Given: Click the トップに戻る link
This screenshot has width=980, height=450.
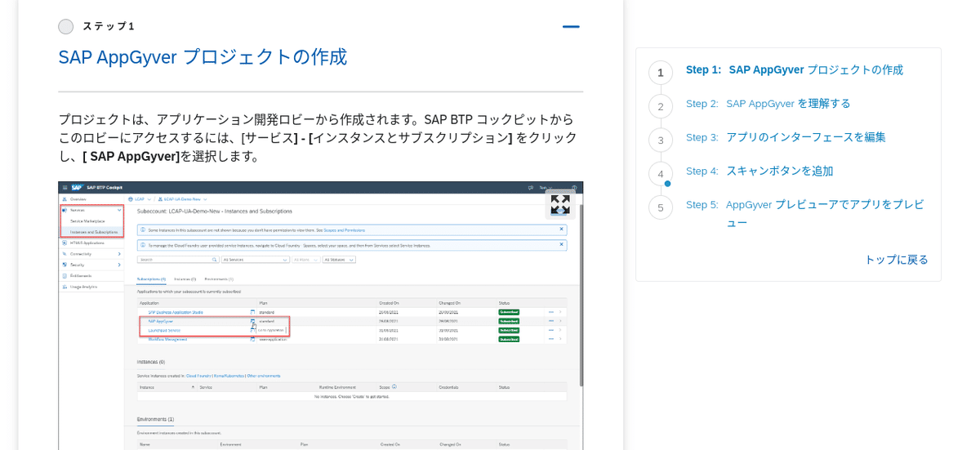Looking at the screenshot, I should click(x=896, y=260).
